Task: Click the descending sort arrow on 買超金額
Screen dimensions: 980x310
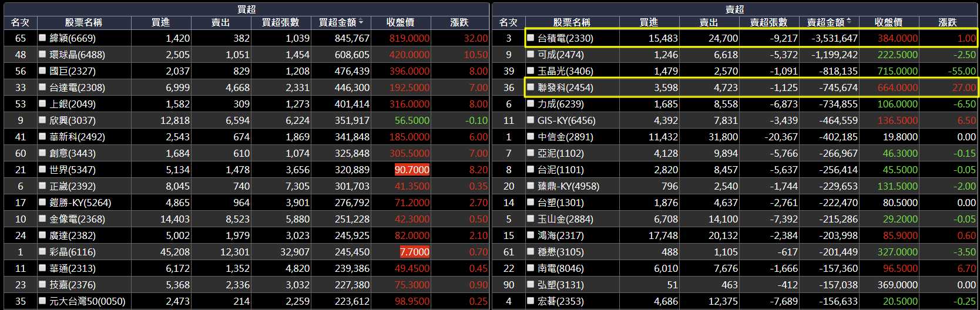Action: [x=361, y=22]
